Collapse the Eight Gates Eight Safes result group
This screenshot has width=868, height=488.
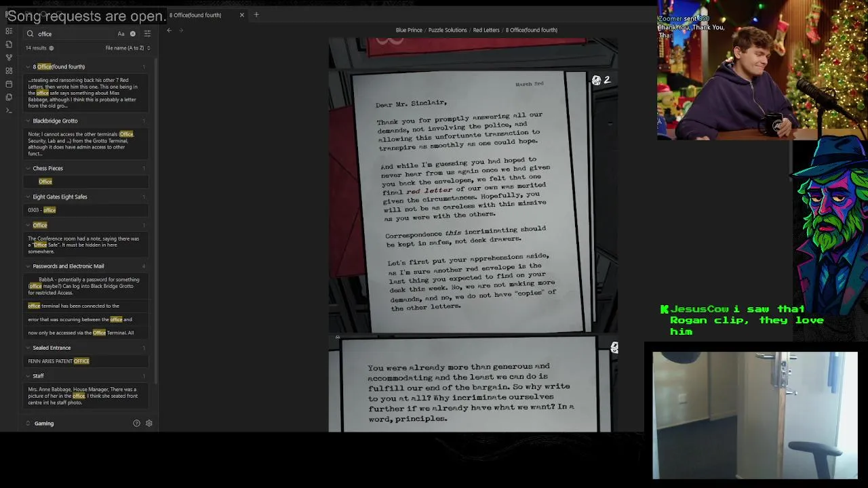coord(28,197)
